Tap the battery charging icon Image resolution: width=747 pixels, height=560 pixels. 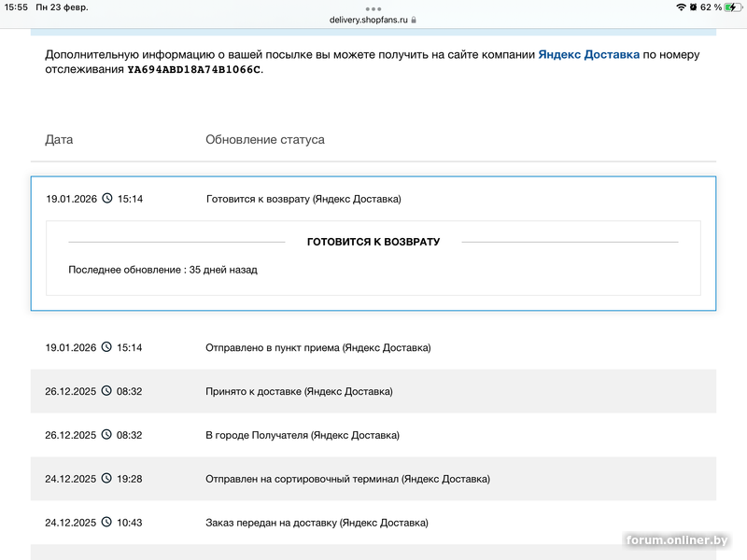pyautogui.click(x=733, y=7)
